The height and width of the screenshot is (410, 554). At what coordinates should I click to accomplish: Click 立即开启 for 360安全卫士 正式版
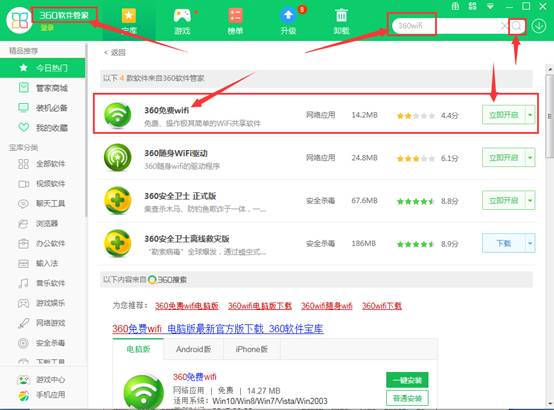click(503, 200)
